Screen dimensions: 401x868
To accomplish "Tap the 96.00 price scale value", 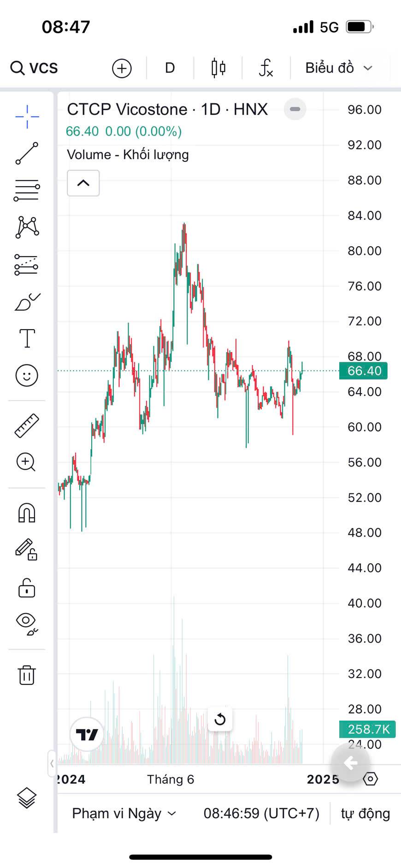I will tap(365, 110).
